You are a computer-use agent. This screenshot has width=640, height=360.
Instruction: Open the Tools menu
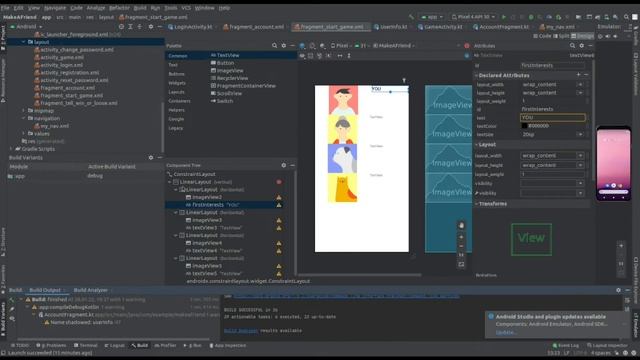[x=171, y=8]
